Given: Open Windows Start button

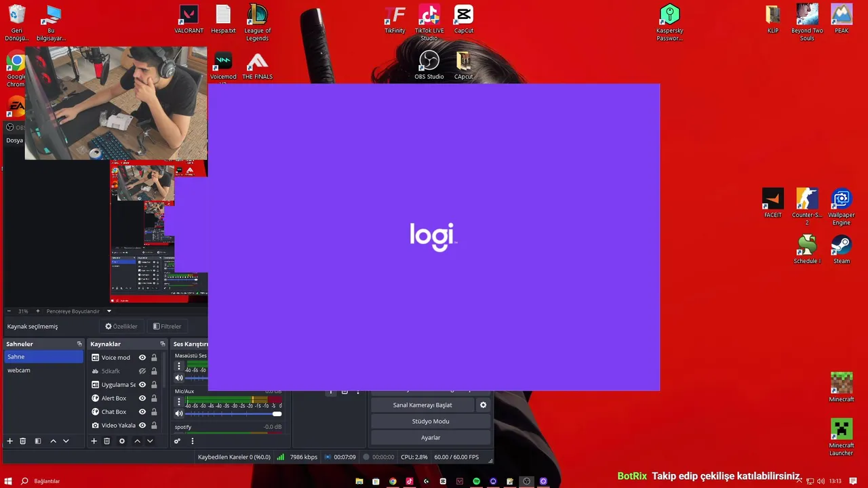Looking at the screenshot, I should point(7,481).
